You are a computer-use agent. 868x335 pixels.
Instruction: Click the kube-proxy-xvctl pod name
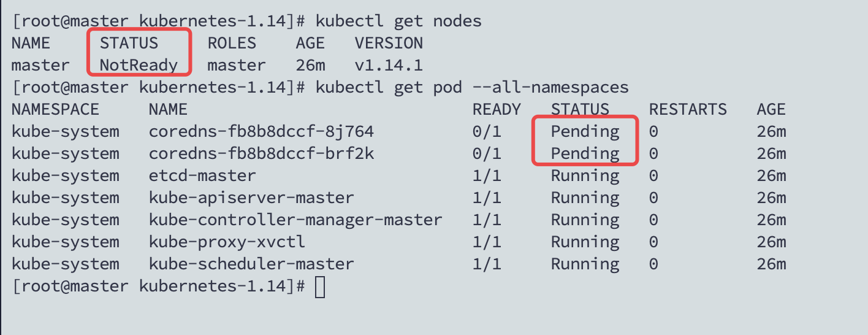coord(227,242)
